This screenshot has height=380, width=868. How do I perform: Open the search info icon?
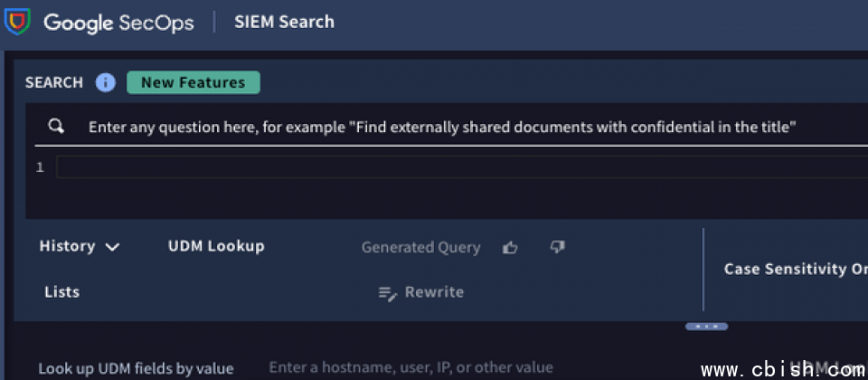pyautogui.click(x=105, y=83)
